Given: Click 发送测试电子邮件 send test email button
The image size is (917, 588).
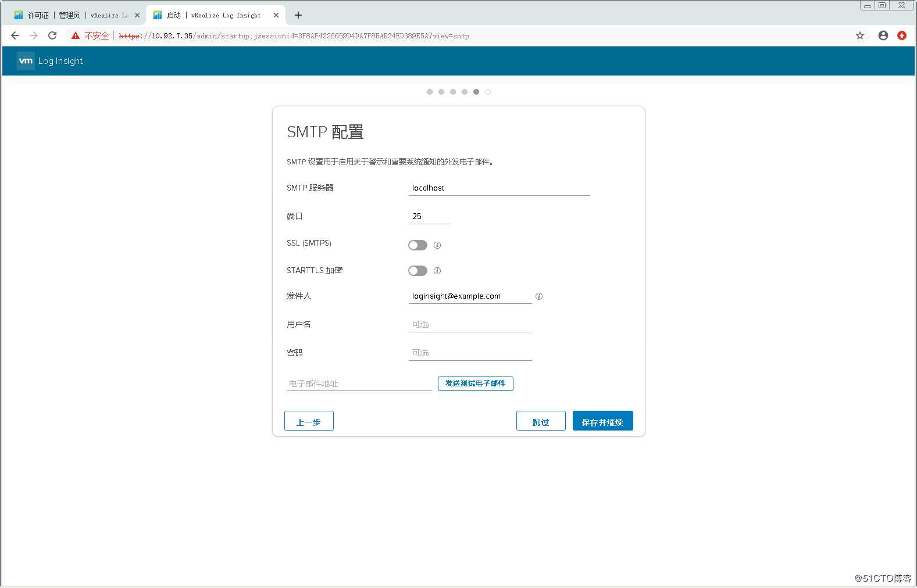Looking at the screenshot, I should pyautogui.click(x=475, y=383).
